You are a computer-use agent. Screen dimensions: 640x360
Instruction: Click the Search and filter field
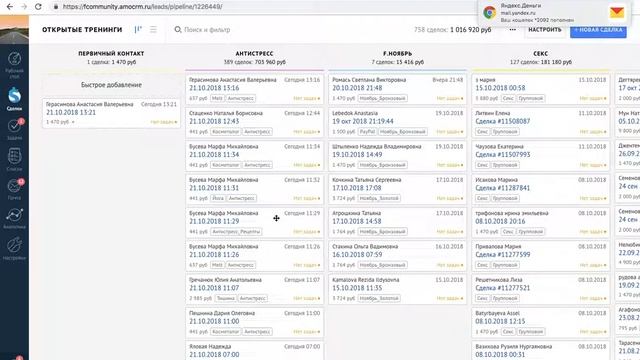pyautogui.click(x=207, y=29)
